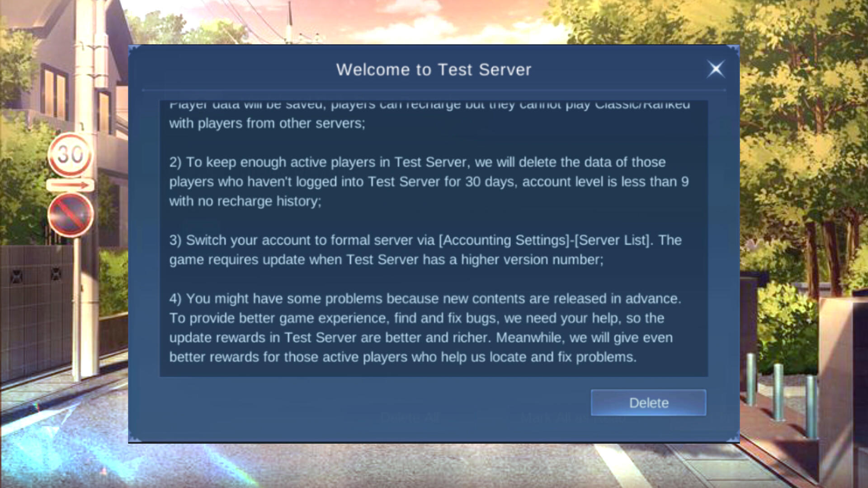Click the Welcome to Test Server title
The height and width of the screenshot is (488, 868).
(434, 70)
